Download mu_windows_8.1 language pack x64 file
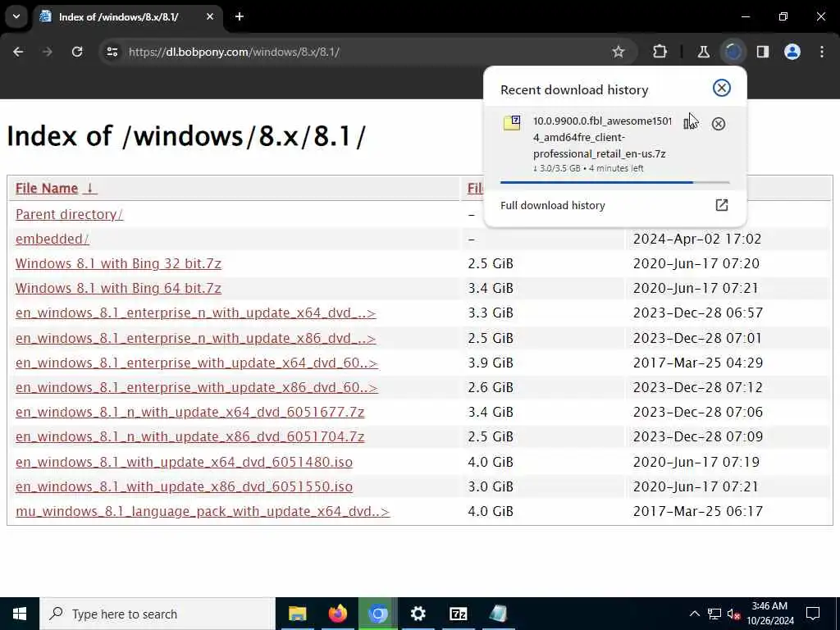The width and height of the screenshot is (840, 630). coord(203,511)
